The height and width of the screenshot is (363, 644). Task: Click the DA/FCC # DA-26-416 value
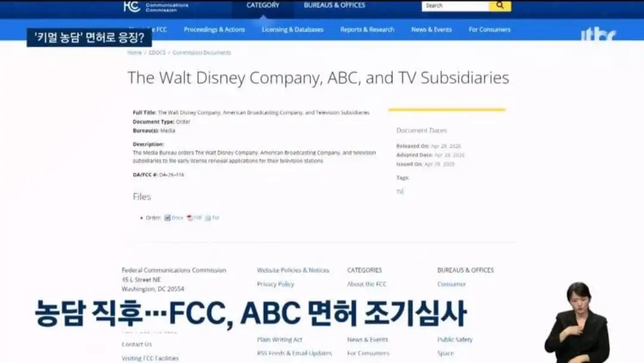pos(172,175)
